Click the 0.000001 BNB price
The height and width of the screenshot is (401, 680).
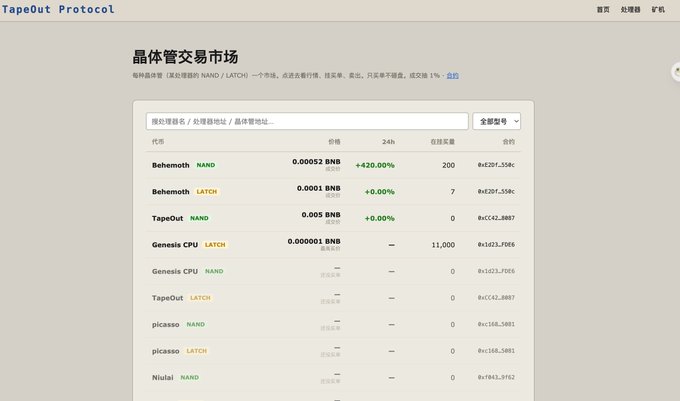coord(314,241)
